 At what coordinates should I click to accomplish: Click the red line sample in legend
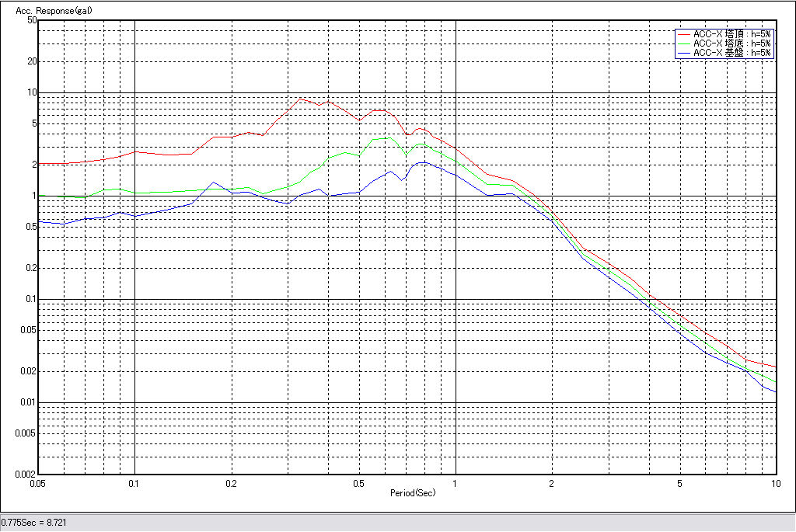[683, 34]
